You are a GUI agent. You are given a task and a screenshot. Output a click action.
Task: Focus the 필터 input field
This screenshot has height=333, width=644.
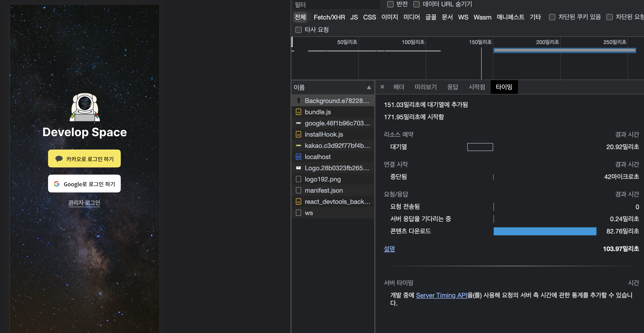click(336, 5)
